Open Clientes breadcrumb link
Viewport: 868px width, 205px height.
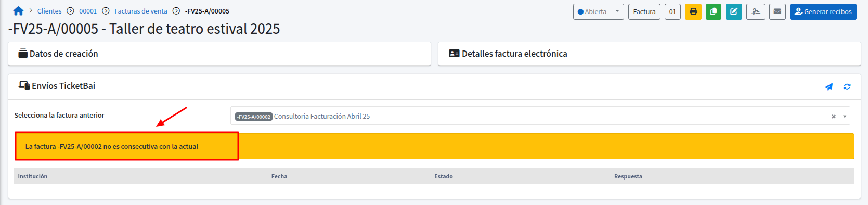click(49, 11)
